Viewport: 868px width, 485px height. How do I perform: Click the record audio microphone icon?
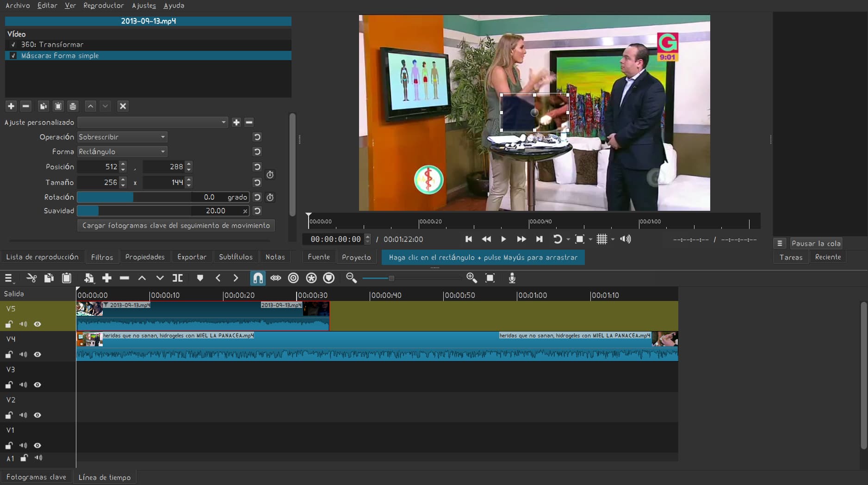click(512, 278)
